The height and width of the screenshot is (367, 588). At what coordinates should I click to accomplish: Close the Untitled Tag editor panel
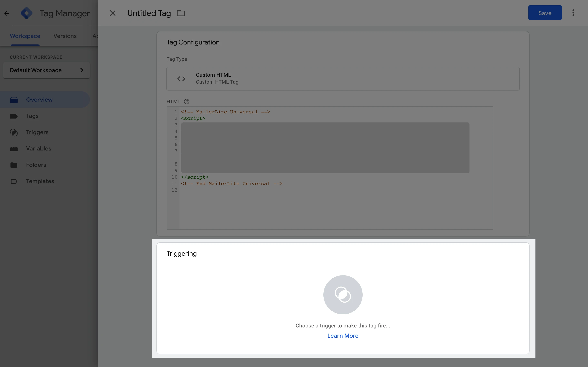[x=112, y=13]
